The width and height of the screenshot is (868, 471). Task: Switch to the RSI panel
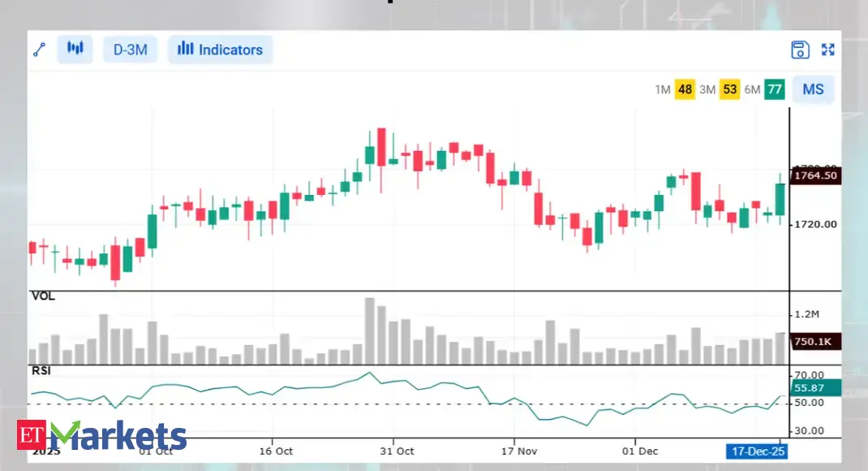coord(41,371)
